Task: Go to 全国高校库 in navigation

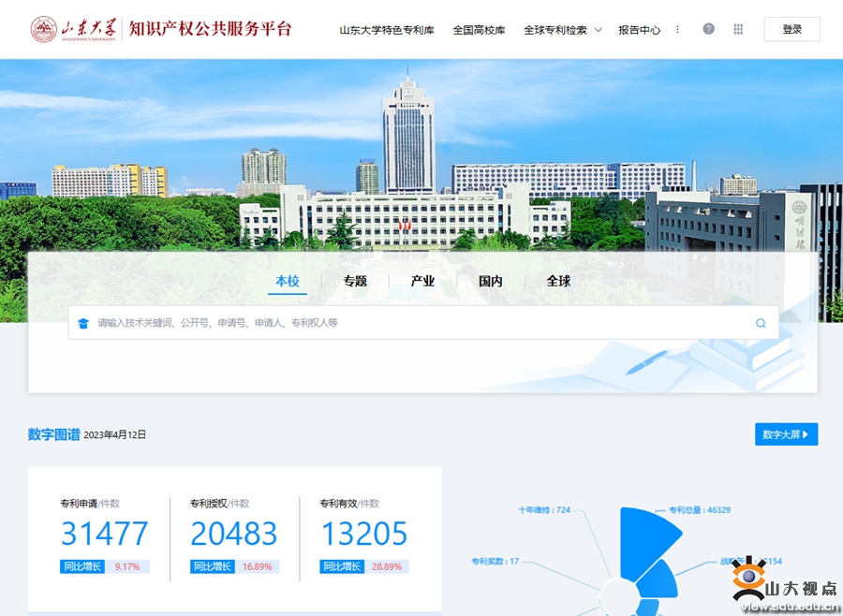Action: click(x=479, y=30)
